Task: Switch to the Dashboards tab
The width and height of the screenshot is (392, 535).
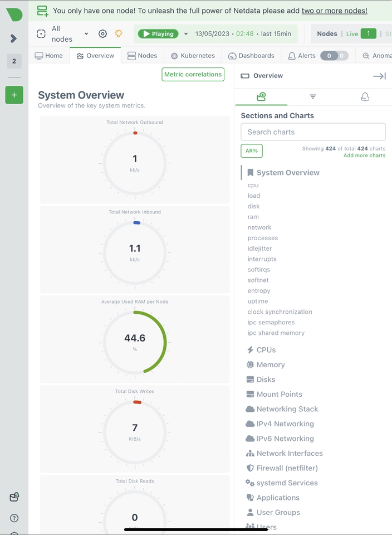Action: [251, 56]
